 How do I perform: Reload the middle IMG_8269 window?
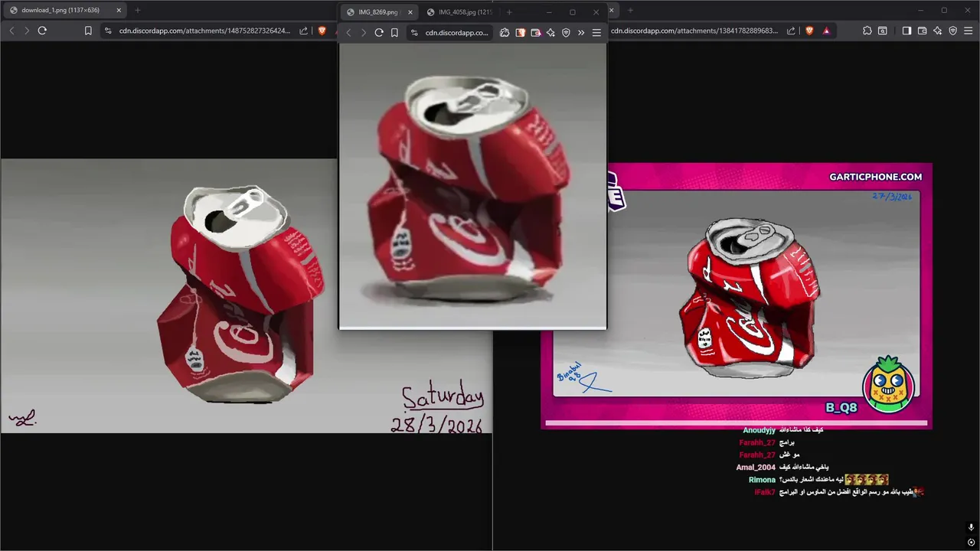(379, 33)
